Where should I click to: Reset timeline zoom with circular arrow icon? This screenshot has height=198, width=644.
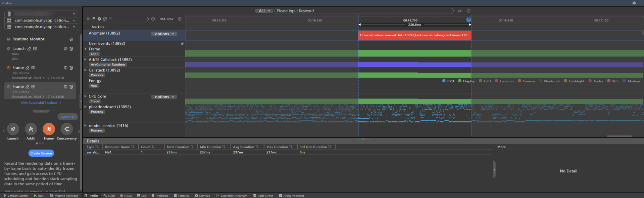pyautogui.click(x=147, y=19)
